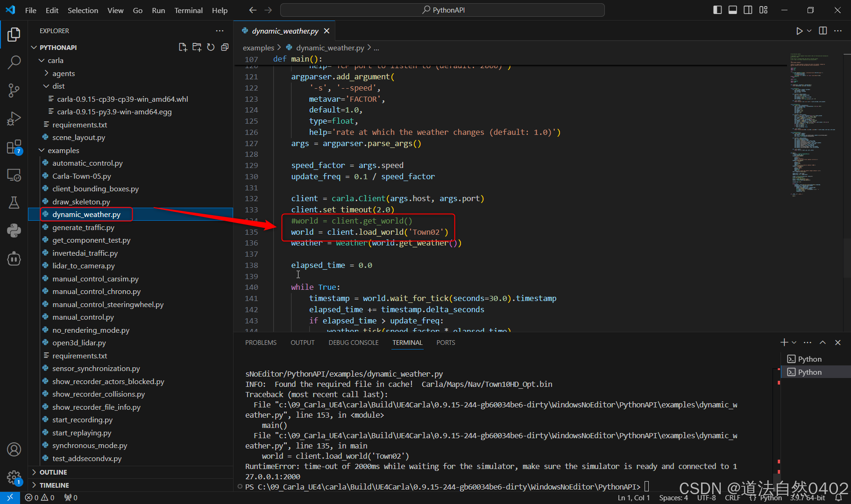This screenshot has width=851, height=504.
Task: Open the Testing flask view
Action: (x=14, y=203)
